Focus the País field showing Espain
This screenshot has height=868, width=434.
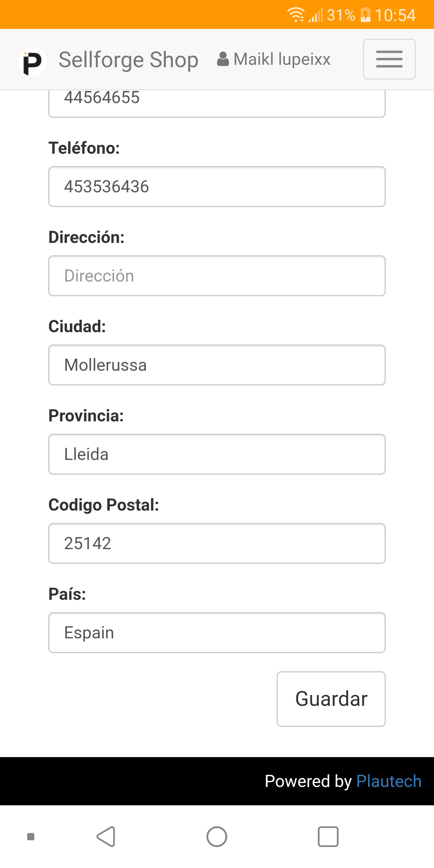(x=217, y=633)
